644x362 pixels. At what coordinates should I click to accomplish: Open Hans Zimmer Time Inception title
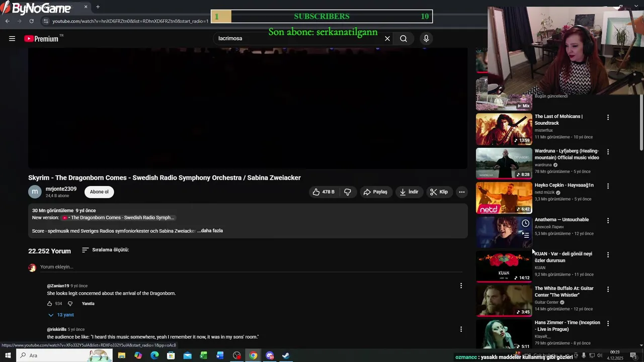(568, 326)
